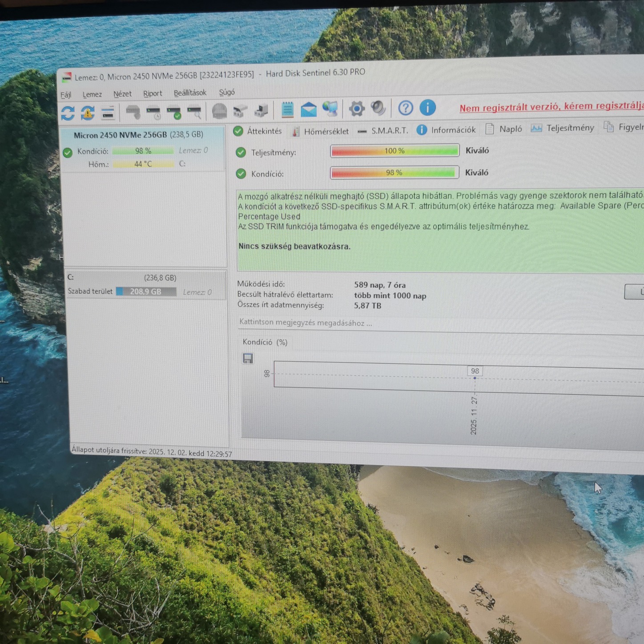Viewport: 644px width, 644px height.
Task: Open the Fájl menu
Action: 66,95
